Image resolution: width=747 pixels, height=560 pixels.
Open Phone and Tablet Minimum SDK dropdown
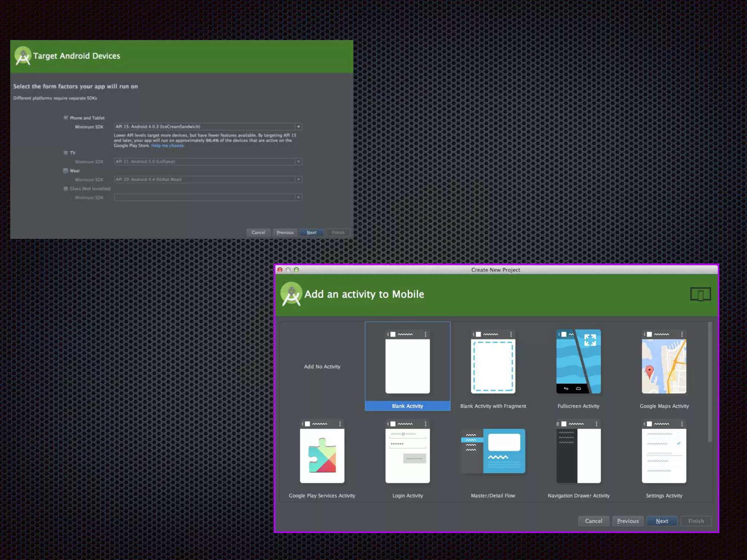[x=298, y=127]
